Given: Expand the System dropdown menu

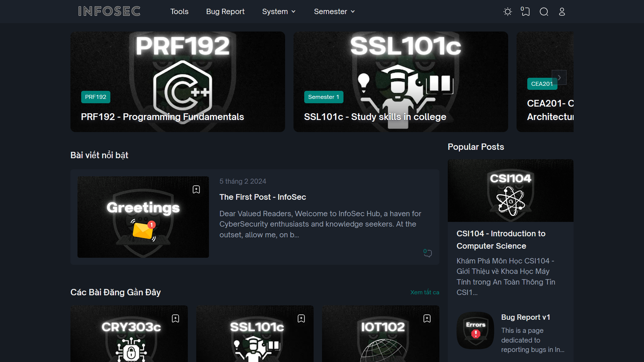Looking at the screenshot, I should [x=278, y=11].
